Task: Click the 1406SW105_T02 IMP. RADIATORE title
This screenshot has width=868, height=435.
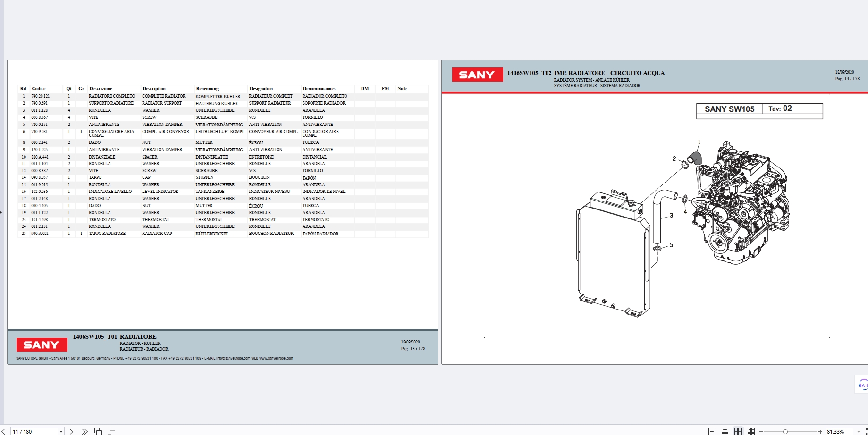Action: tap(586, 73)
